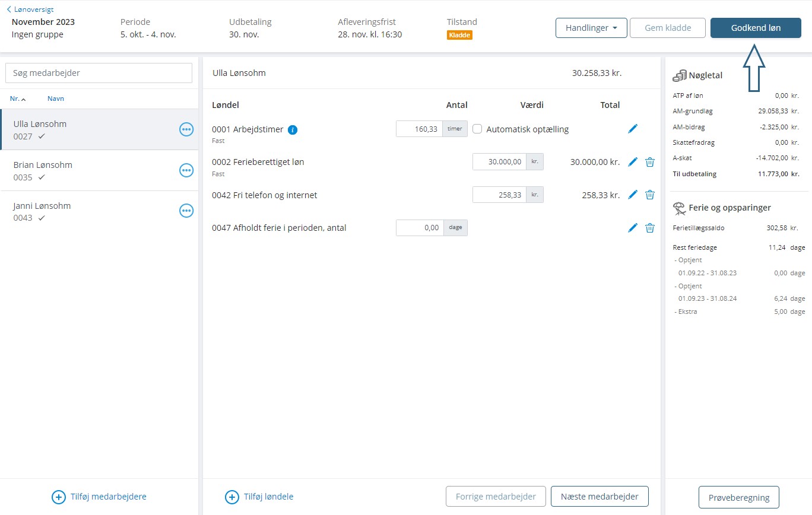The image size is (812, 515).
Task: Click the AM-bidrag -2.325,00 value
Action: pyautogui.click(x=779, y=127)
